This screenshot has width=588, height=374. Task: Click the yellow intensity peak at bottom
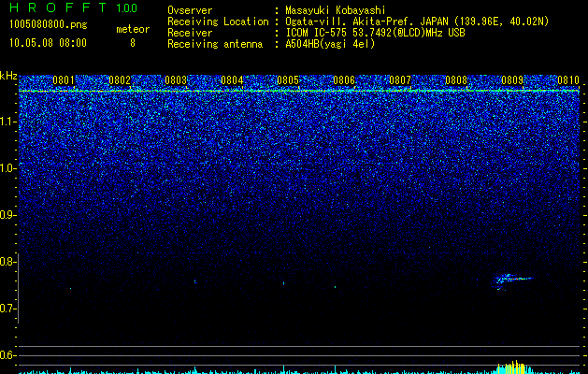pos(512,367)
